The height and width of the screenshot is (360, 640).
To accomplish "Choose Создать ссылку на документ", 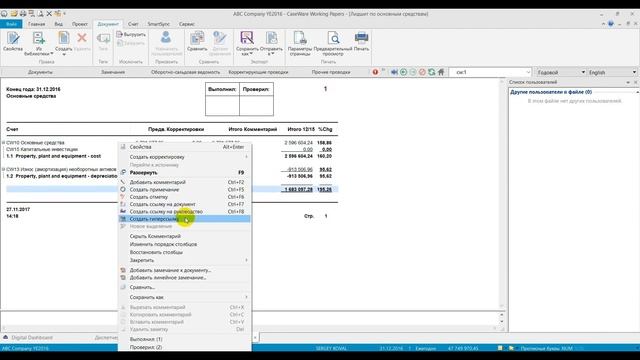I will coord(184,204).
